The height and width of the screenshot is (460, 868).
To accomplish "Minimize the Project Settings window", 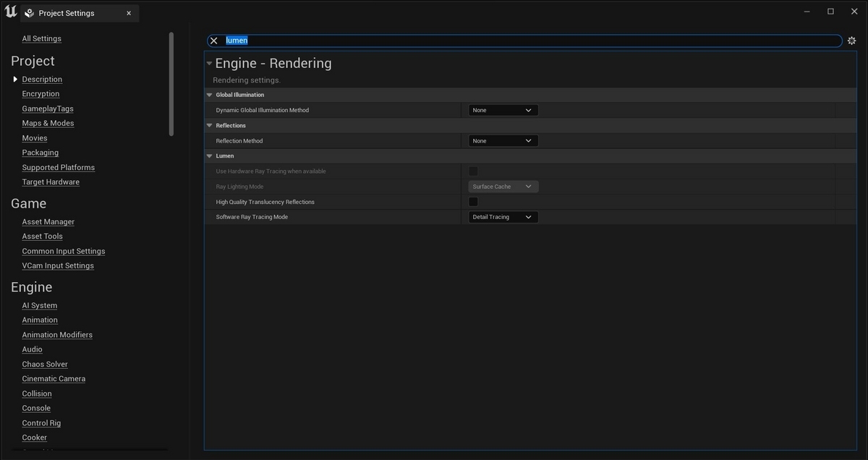I will click(808, 12).
